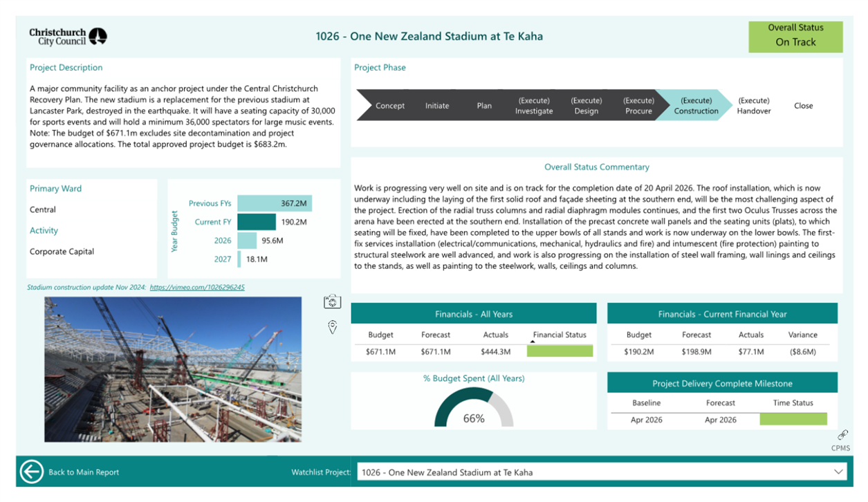Image resolution: width=868 pixels, height=502 pixels.
Task: Open the CPMS link icon
Action: tap(842, 435)
